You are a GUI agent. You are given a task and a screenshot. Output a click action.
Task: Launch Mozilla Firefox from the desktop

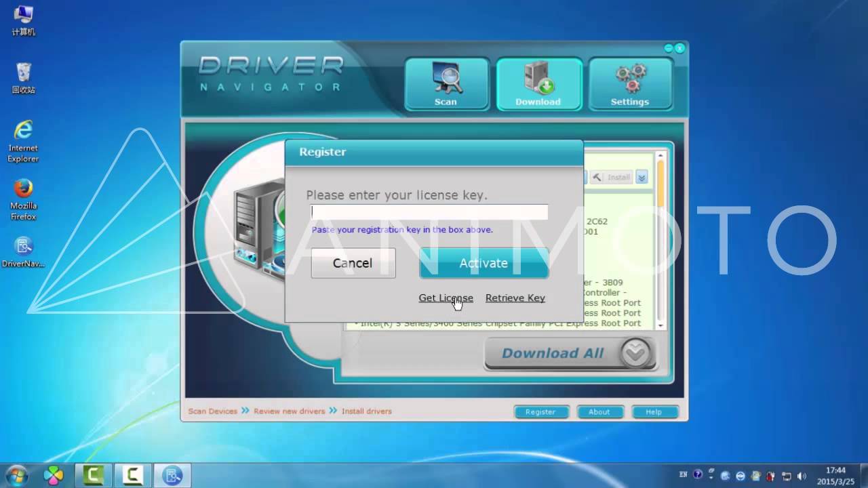click(23, 200)
